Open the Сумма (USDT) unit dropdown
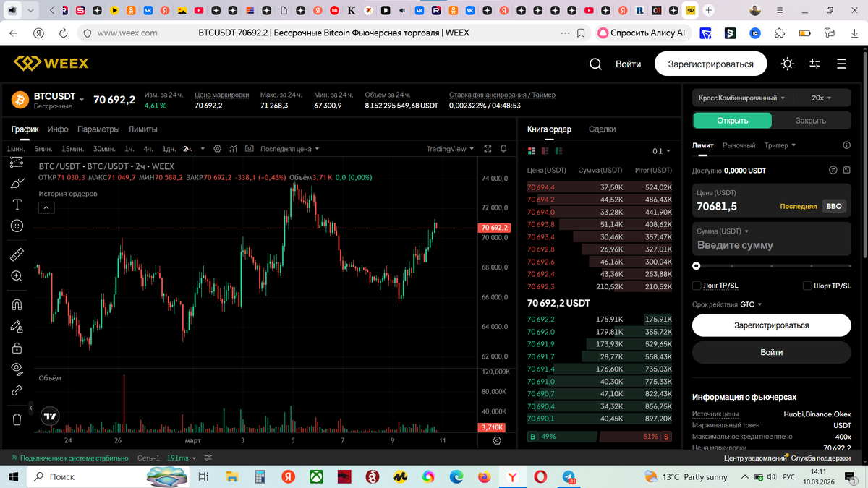868x488 pixels. pyautogui.click(x=724, y=231)
